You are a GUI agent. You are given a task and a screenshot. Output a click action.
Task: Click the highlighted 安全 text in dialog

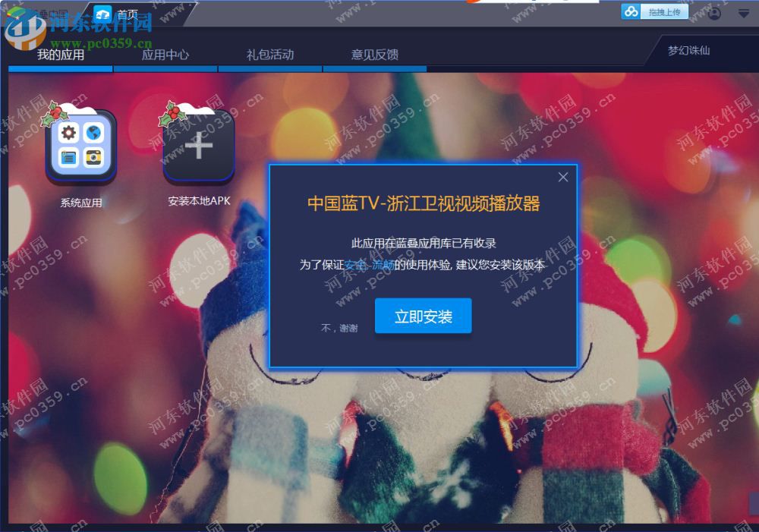click(x=354, y=266)
